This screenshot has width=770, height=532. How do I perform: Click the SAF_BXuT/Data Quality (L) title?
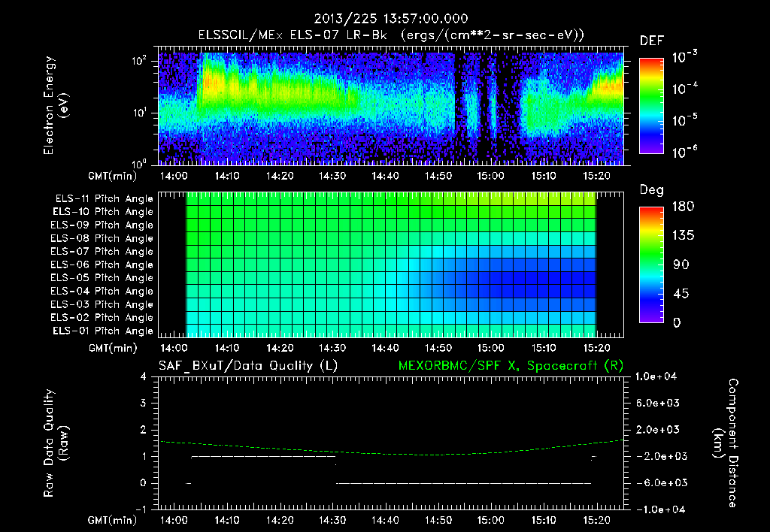[x=248, y=366]
